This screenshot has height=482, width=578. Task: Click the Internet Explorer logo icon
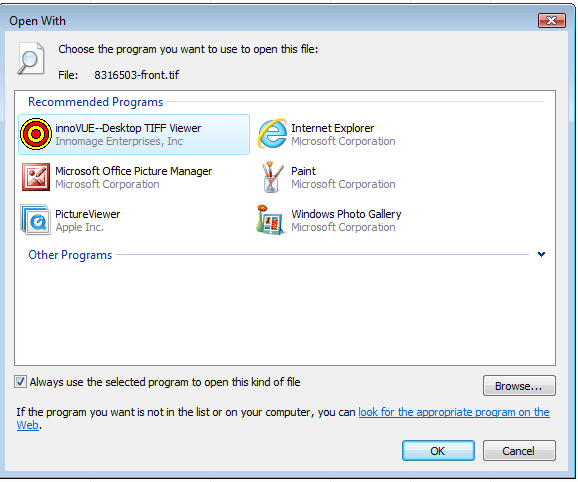(272, 133)
